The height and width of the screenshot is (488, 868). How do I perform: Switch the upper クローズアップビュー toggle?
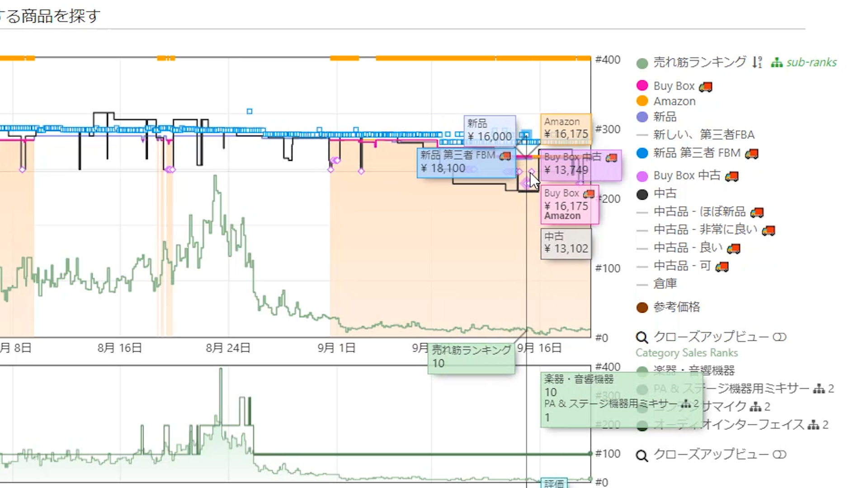click(779, 337)
